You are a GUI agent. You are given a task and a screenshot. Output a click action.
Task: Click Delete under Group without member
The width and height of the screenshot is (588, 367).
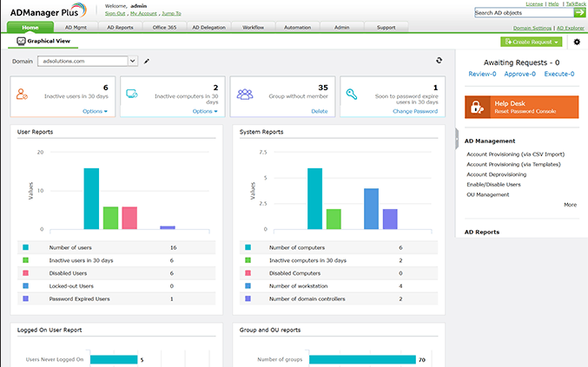[x=320, y=111]
